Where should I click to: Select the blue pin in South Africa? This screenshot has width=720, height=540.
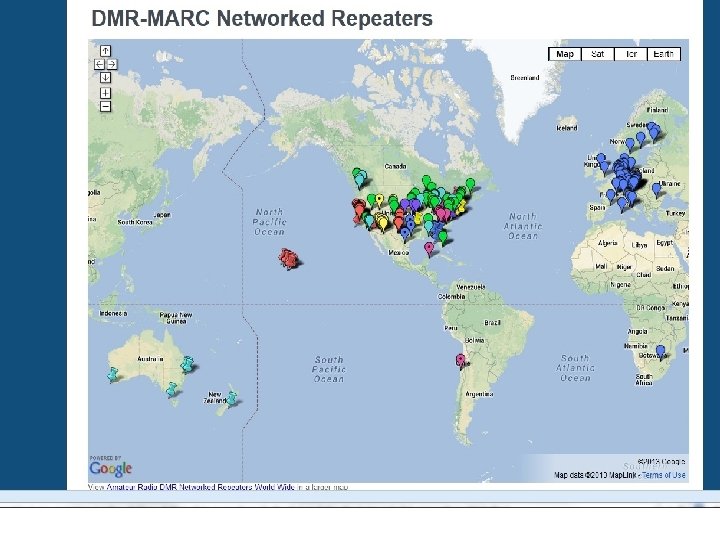(660, 352)
